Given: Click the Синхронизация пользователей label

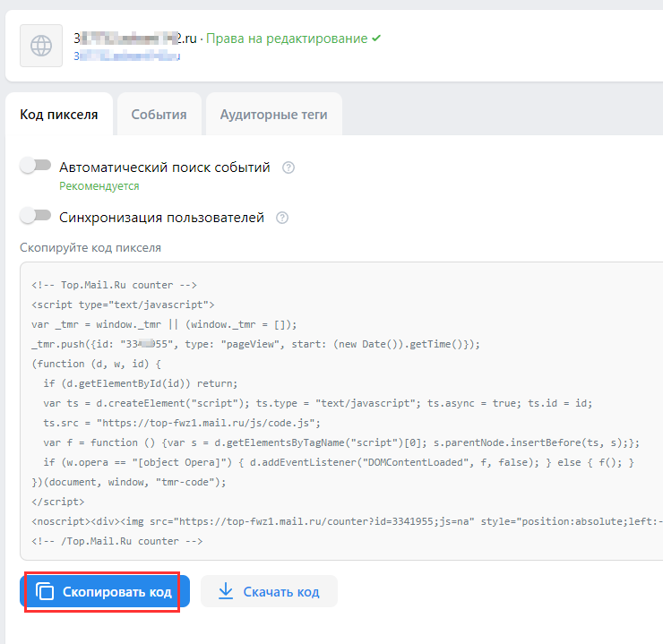Looking at the screenshot, I should (x=161, y=218).
